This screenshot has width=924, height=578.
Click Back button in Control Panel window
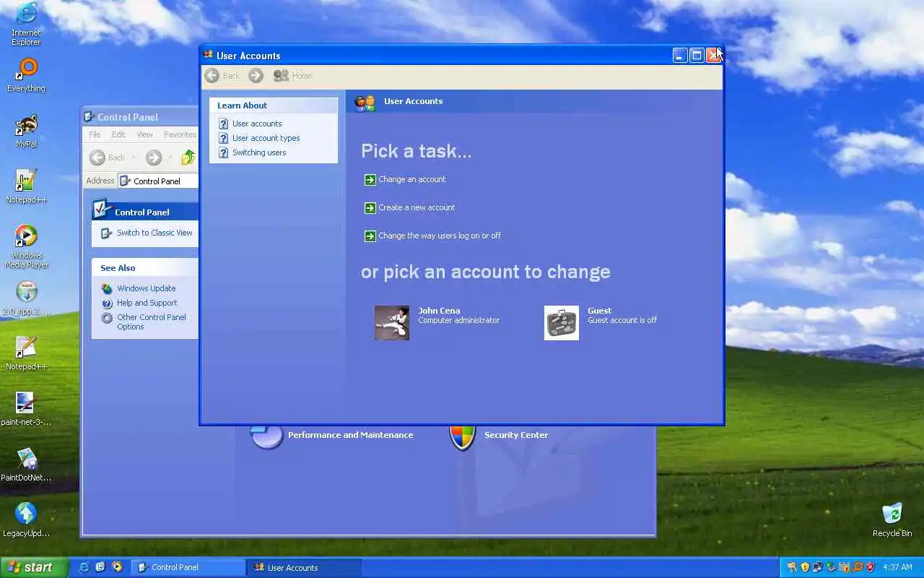click(107, 158)
